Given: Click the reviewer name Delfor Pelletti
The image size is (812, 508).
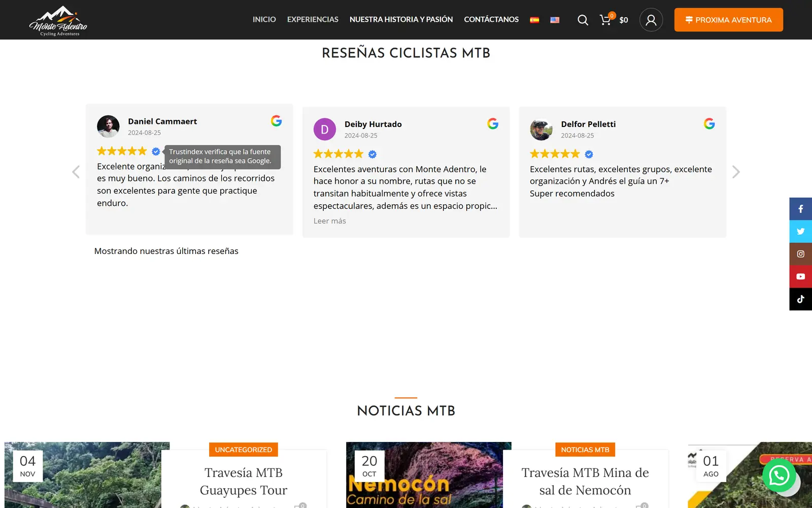Looking at the screenshot, I should pos(588,124).
